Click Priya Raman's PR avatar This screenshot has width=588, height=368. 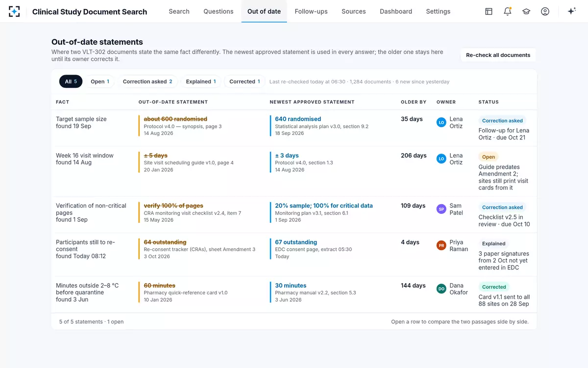[441, 245]
